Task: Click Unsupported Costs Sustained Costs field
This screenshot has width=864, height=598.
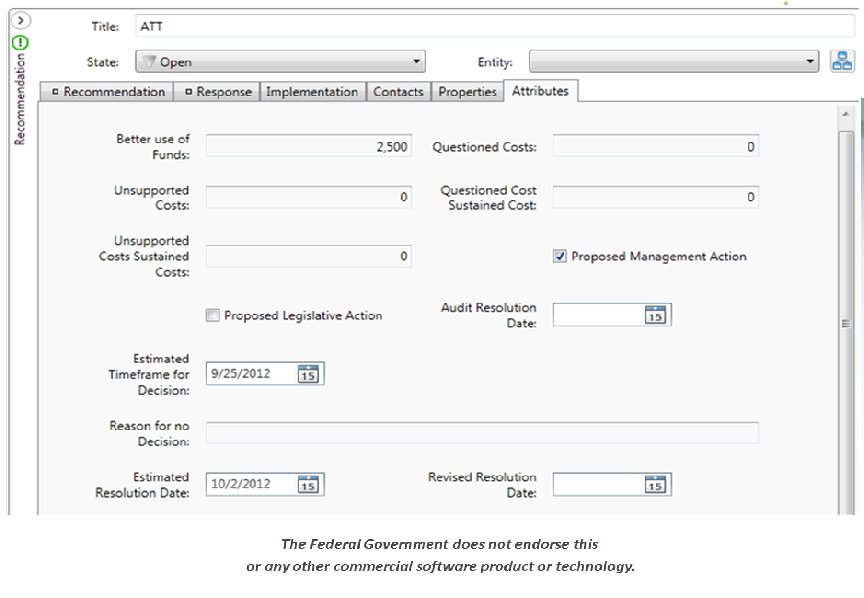Action: (309, 256)
